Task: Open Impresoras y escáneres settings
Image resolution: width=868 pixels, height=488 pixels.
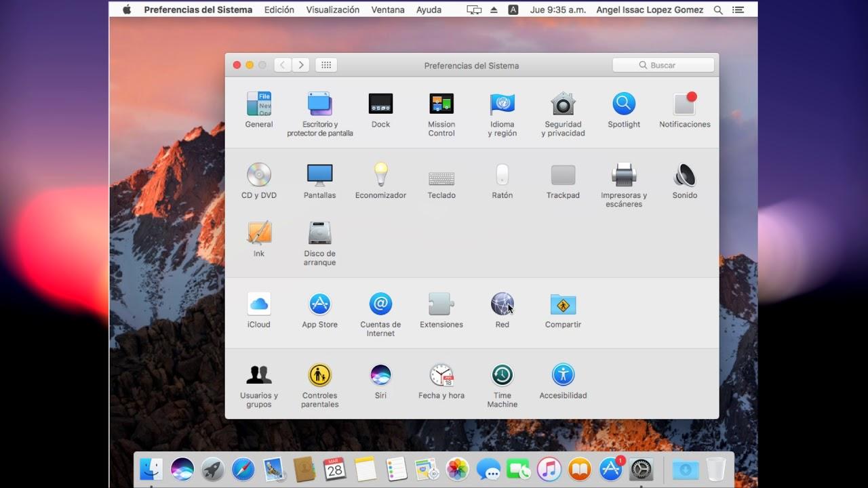Action: (623, 175)
